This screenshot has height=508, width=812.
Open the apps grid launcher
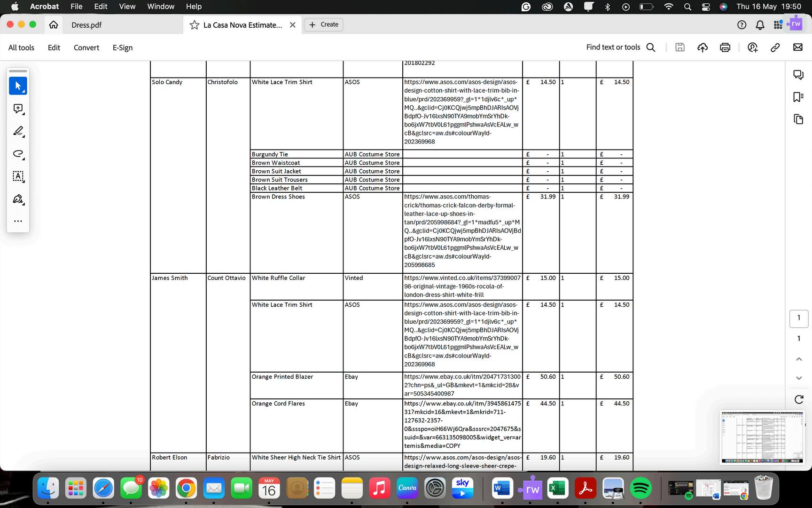(x=778, y=25)
